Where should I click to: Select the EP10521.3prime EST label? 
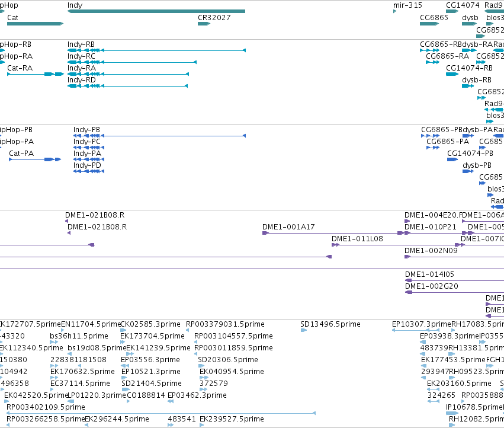[151, 372]
